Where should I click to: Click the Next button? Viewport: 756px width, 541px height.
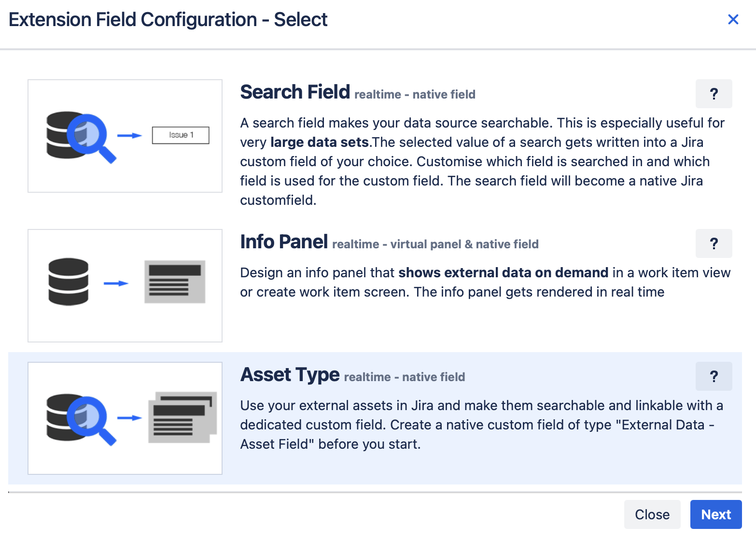coord(715,514)
